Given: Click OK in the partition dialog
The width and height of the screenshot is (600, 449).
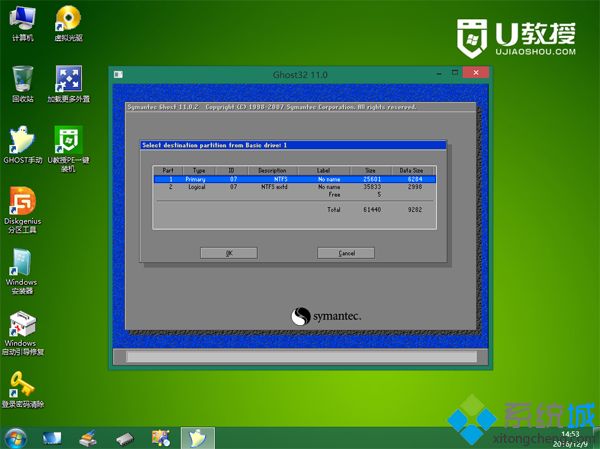Looking at the screenshot, I should click(229, 253).
